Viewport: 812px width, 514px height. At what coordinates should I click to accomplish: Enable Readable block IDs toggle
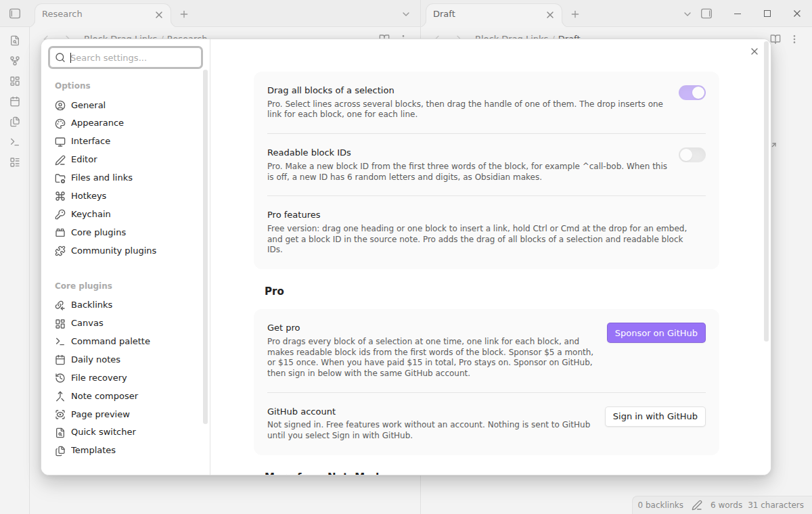click(692, 155)
